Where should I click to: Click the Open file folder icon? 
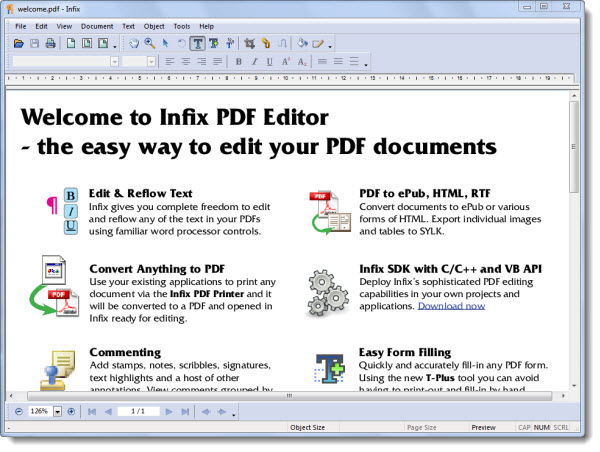pyautogui.click(x=18, y=44)
